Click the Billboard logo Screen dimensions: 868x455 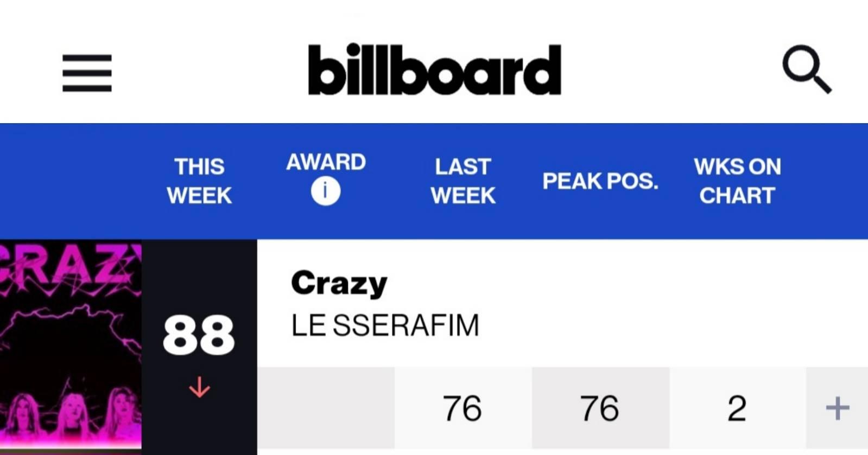pos(434,70)
